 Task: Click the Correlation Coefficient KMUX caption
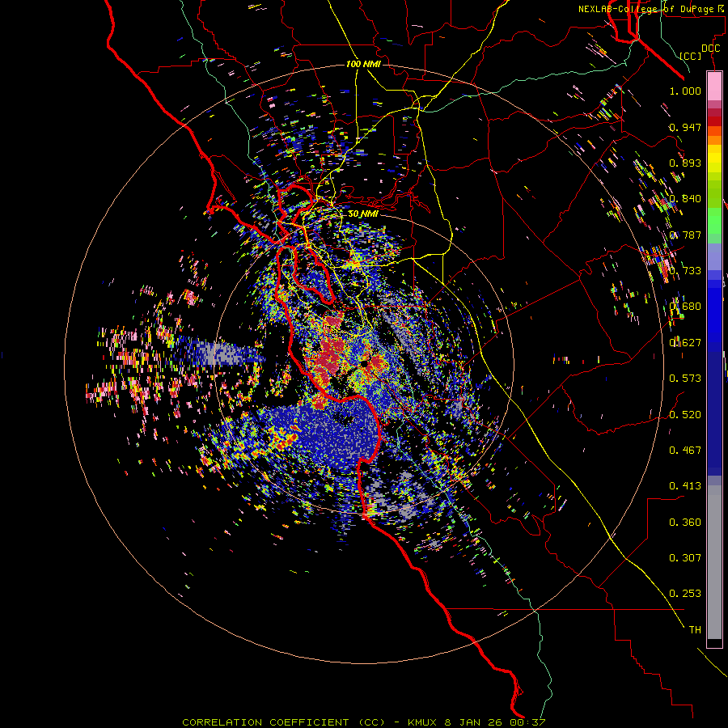point(363,722)
